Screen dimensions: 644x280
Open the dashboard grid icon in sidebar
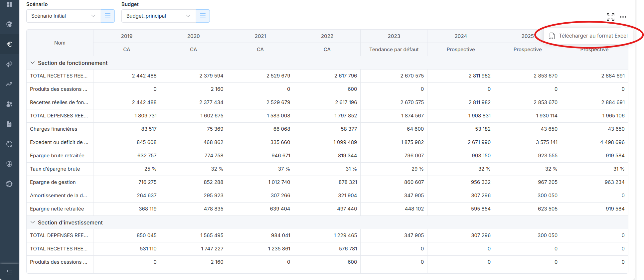click(x=9, y=4)
